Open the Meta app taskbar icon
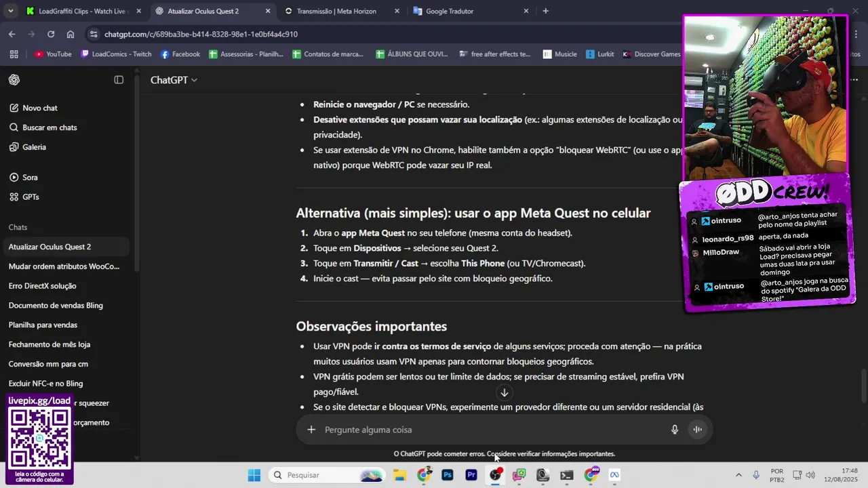The height and width of the screenshot is (488, 868). pos(614,475)
